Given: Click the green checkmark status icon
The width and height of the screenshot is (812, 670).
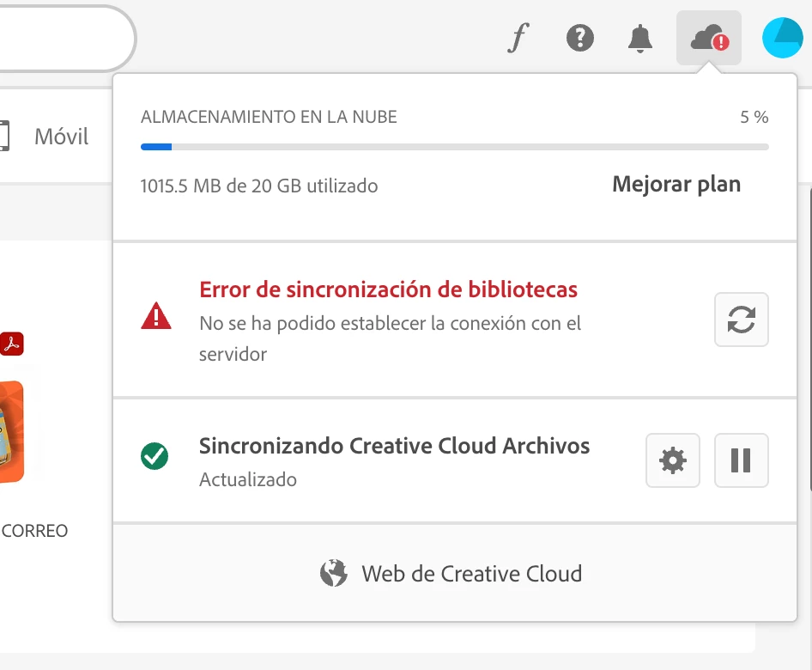Looking at the screenshot, I should (x=155, y=456).
